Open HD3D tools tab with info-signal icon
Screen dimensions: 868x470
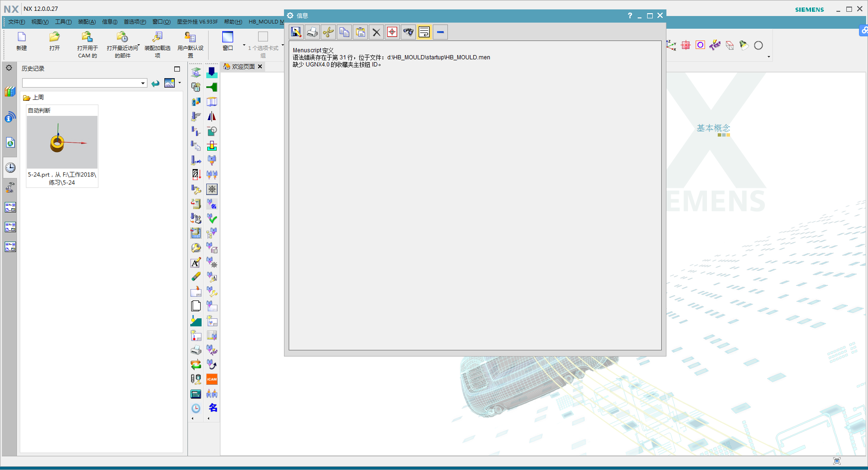point(10,117)
